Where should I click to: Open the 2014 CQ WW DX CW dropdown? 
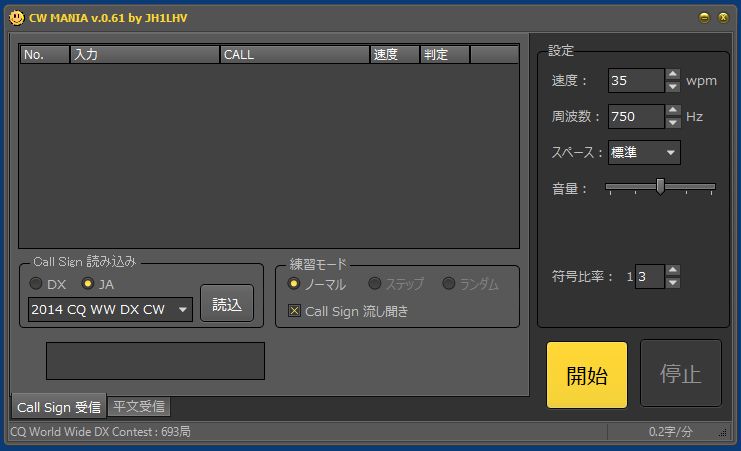110,310
